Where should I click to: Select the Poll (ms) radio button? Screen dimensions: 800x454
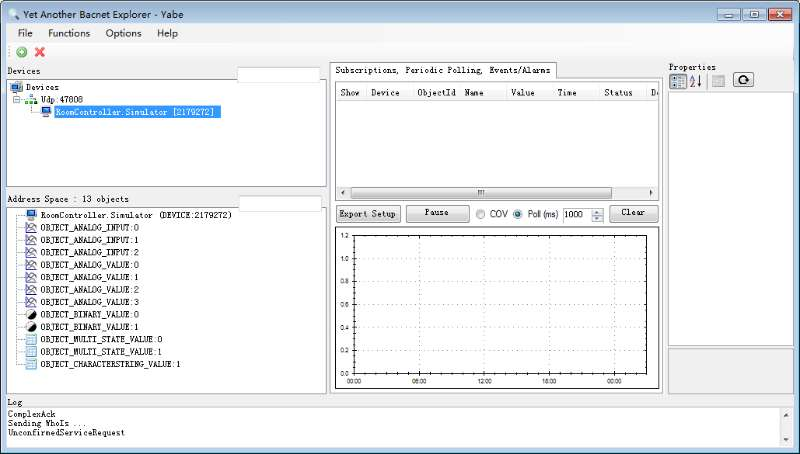point(518,214)
